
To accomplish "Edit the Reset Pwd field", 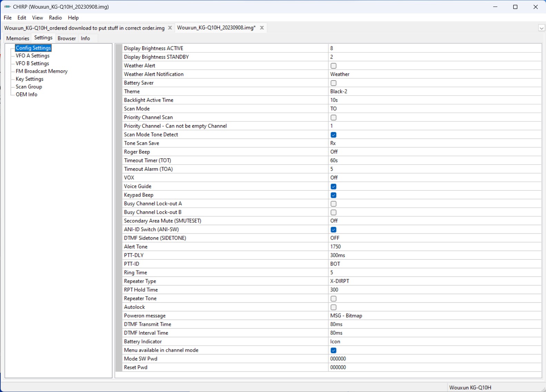I will click(x=435, y=367).
